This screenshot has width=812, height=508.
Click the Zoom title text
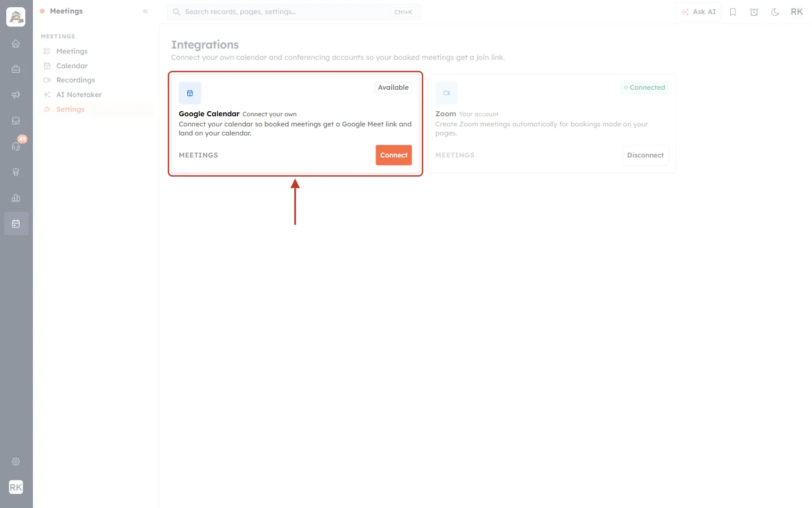click(x=445, y=114)
